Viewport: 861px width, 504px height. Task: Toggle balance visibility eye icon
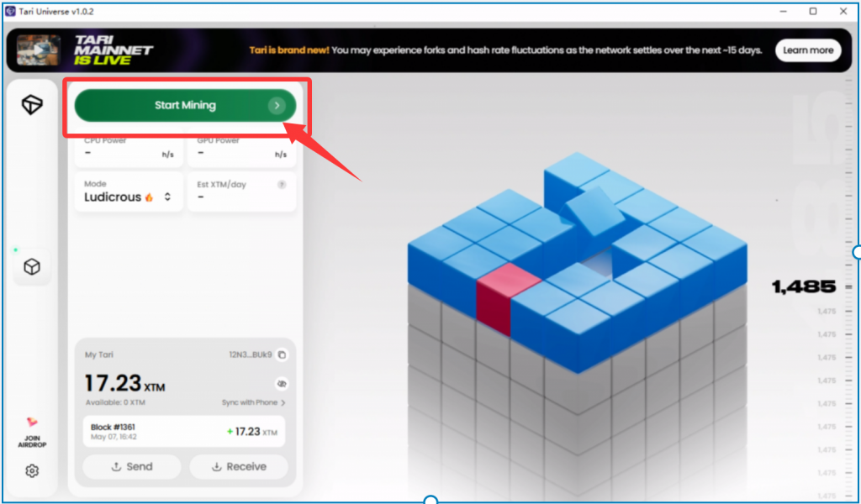(282, 384)
